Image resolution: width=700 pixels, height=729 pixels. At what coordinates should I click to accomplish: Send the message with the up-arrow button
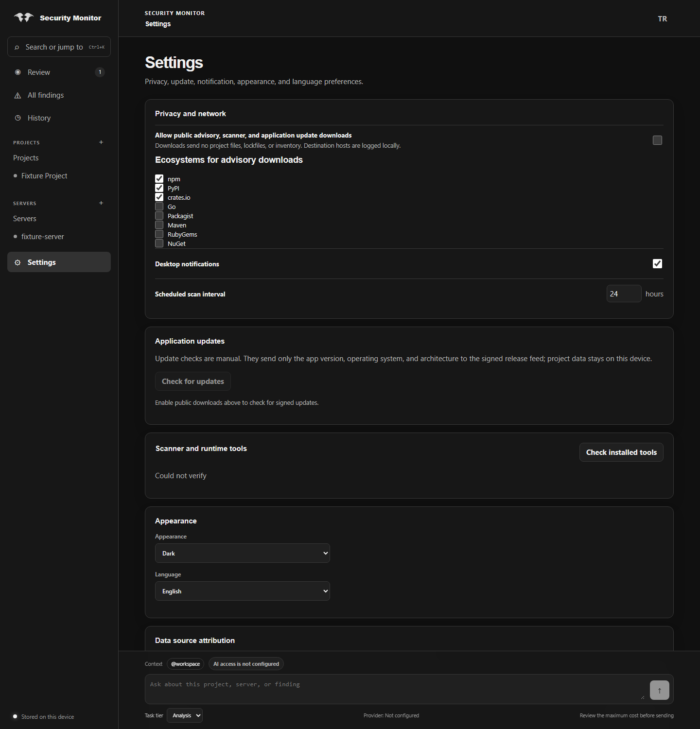click(660, 690)
